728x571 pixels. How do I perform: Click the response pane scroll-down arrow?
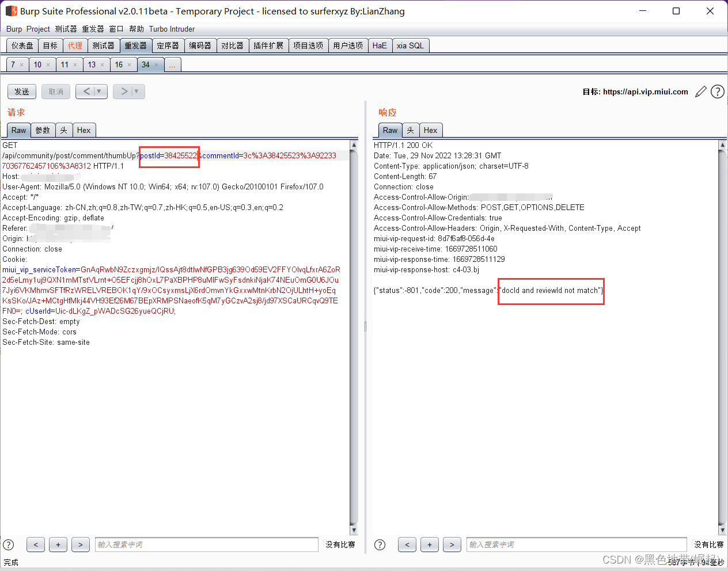[x=722, y=530]
